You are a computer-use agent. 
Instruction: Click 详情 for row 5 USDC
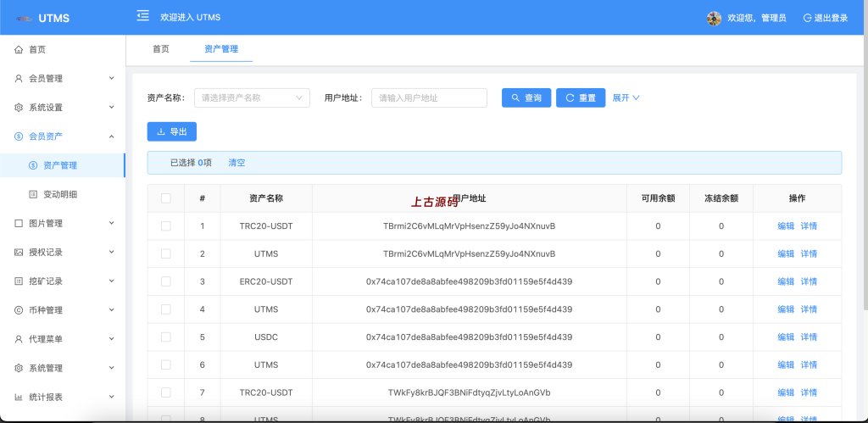coord(809,337)
